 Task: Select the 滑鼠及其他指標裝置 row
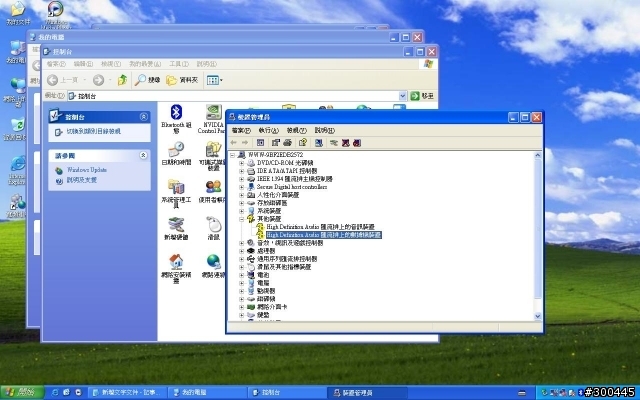[x=284, y=267]
